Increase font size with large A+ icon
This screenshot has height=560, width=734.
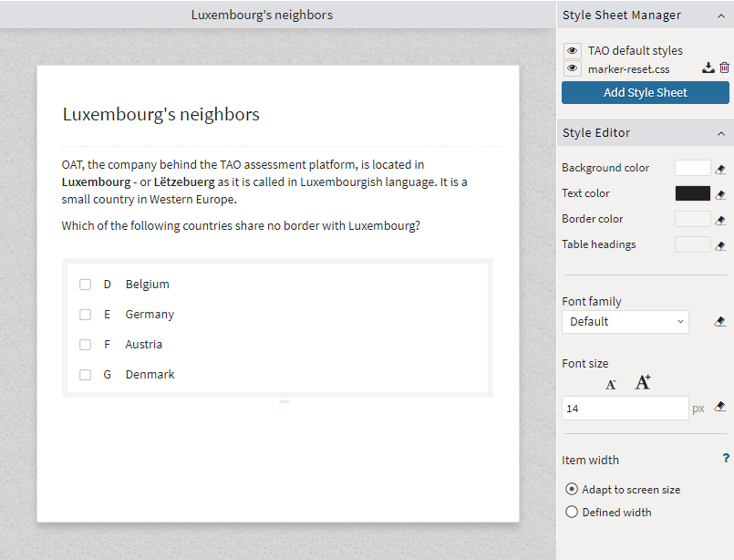coord(643,382)
